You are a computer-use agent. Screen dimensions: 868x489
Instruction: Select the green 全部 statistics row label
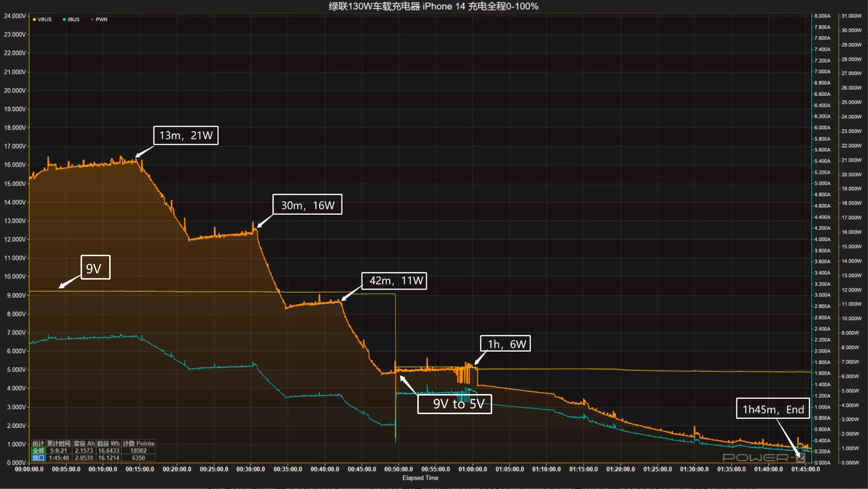(x=38, y=450)
